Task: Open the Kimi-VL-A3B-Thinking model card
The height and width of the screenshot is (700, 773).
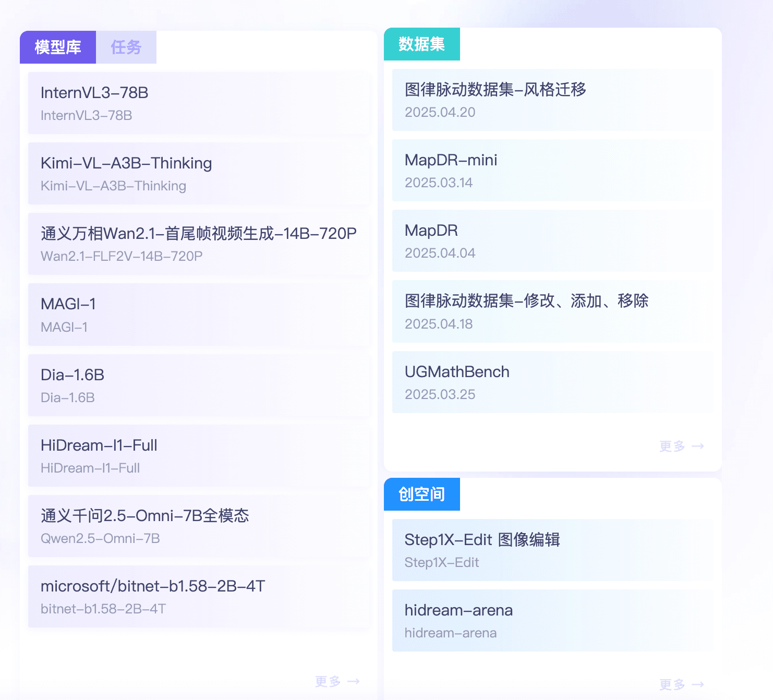Action: pos(199,173)
